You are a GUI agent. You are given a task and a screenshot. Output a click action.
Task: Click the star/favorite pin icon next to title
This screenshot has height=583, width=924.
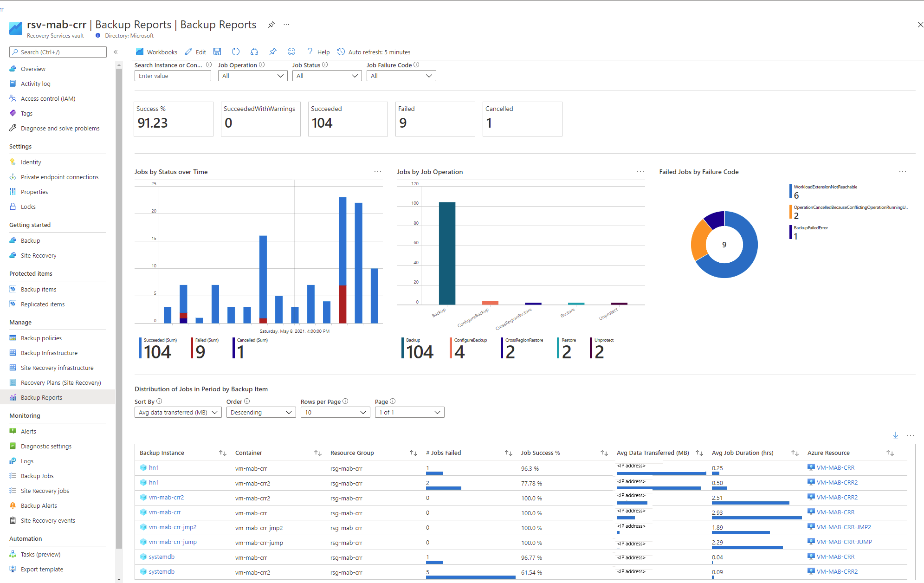[271, 24]
